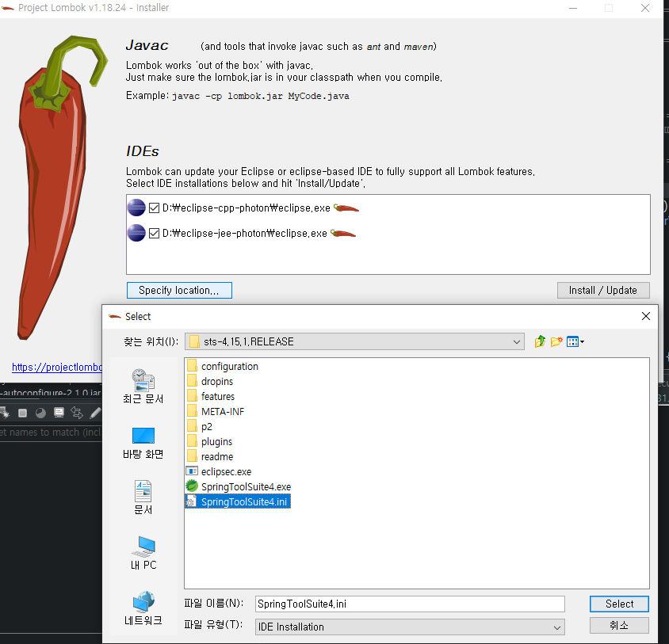Click the names to match filter field
Image resolution: width=669 pixels, height=644 pixels.
tap(51, 433)
